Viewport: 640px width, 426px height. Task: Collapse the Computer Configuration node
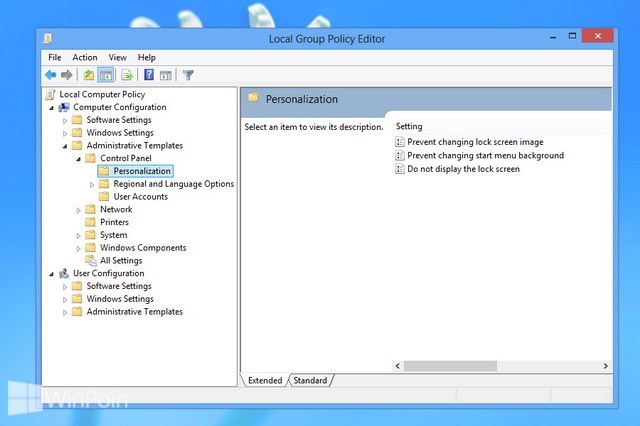tap(51, 108)
